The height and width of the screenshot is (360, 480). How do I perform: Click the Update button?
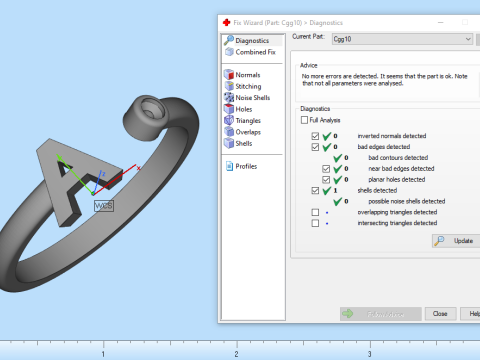456,241
